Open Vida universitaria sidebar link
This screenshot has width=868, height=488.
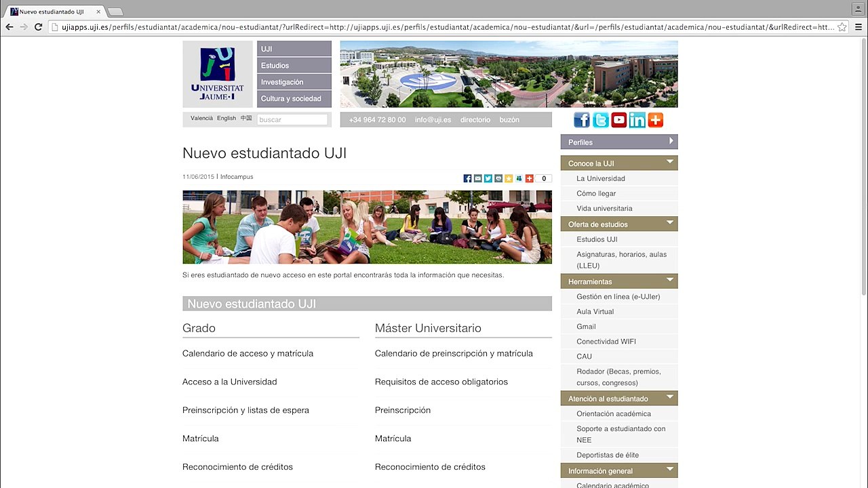pyautogui.click(x=604, y=208)
